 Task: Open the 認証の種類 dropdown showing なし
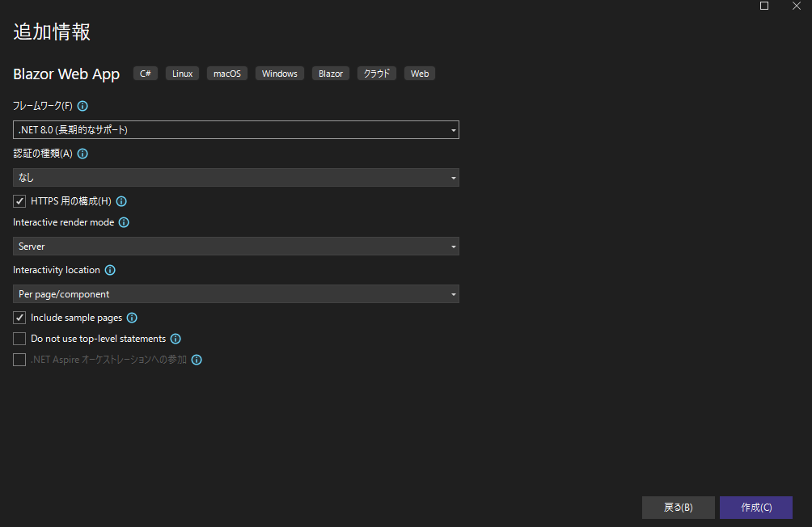click(x=235, y=178)
